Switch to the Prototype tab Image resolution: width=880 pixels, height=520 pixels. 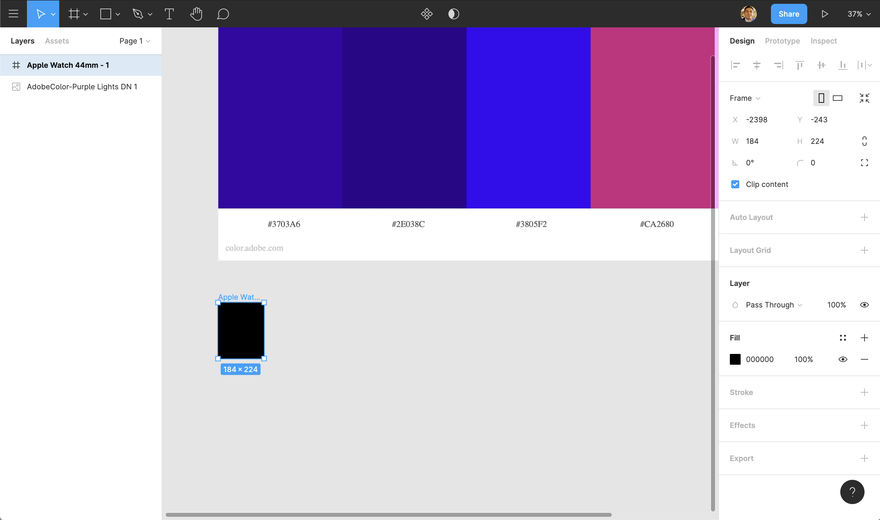(x=782, y=41)
